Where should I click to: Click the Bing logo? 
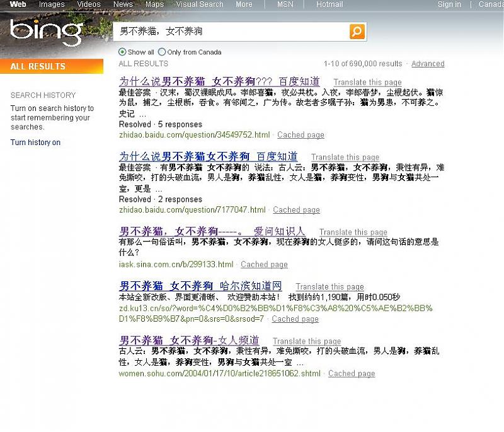46,32
